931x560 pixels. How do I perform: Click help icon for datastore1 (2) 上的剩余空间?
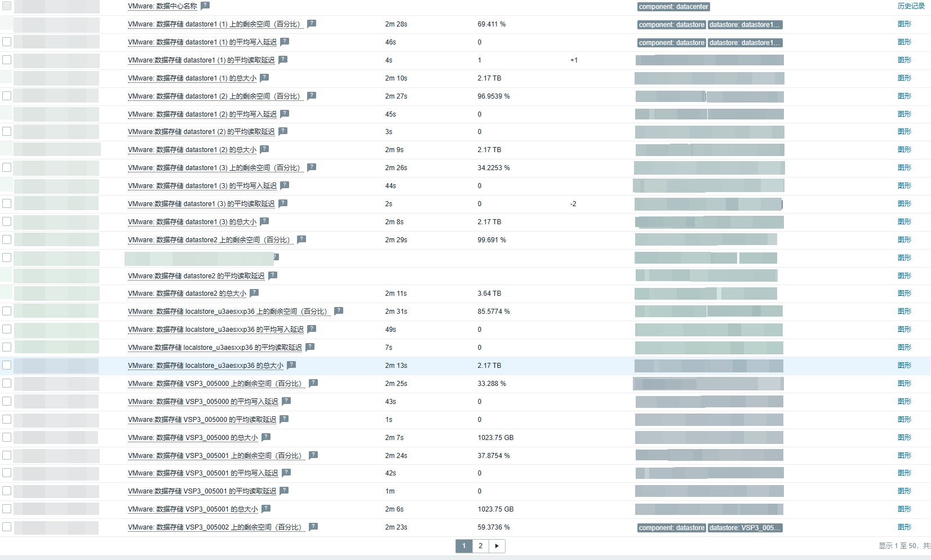311,96
